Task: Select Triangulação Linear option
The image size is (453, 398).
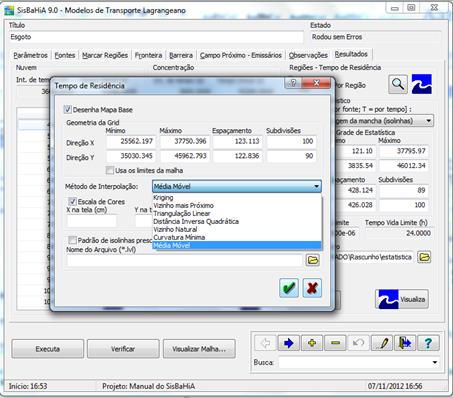Action: point(237,213)
